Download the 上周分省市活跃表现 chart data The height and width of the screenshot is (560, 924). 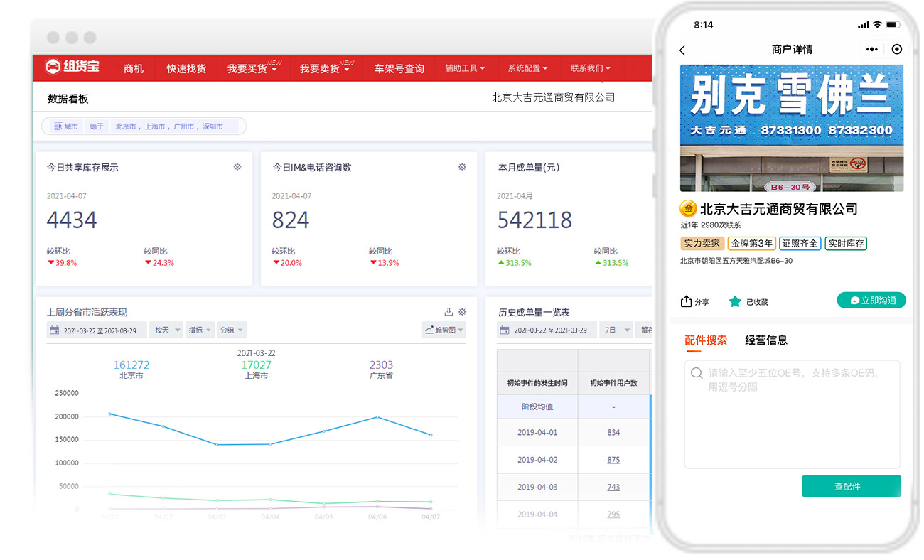pos(448,312)
